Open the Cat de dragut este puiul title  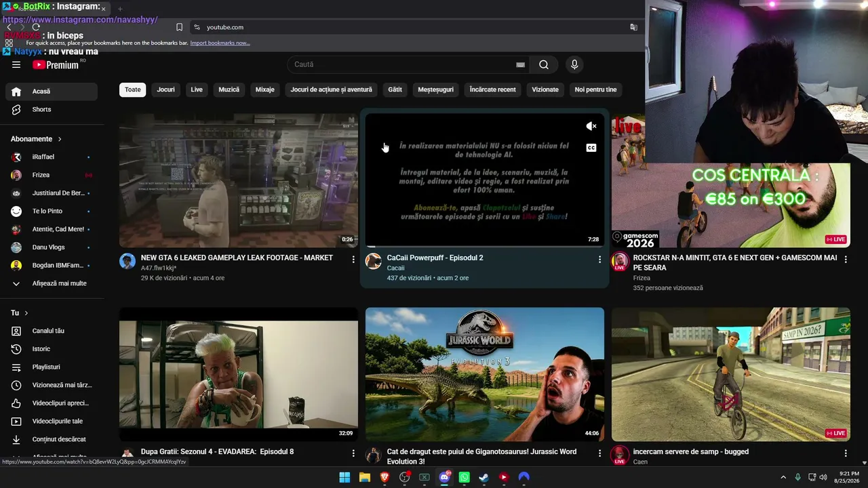482,457
